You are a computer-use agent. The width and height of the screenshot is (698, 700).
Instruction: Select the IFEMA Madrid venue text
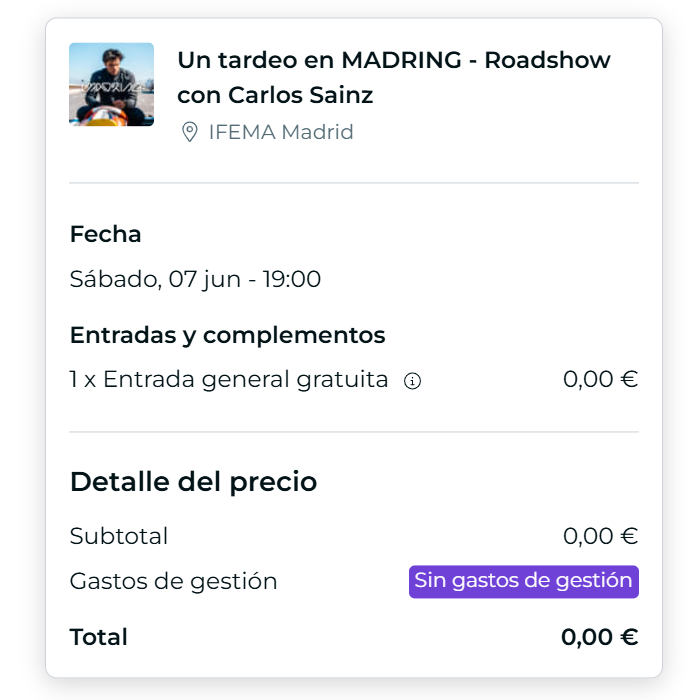click(281, 132)
